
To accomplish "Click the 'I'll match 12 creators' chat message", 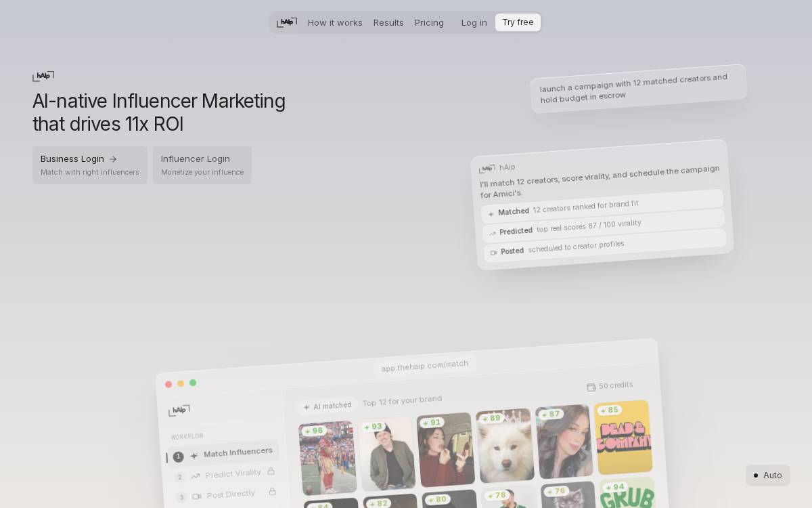I will 600,182.
